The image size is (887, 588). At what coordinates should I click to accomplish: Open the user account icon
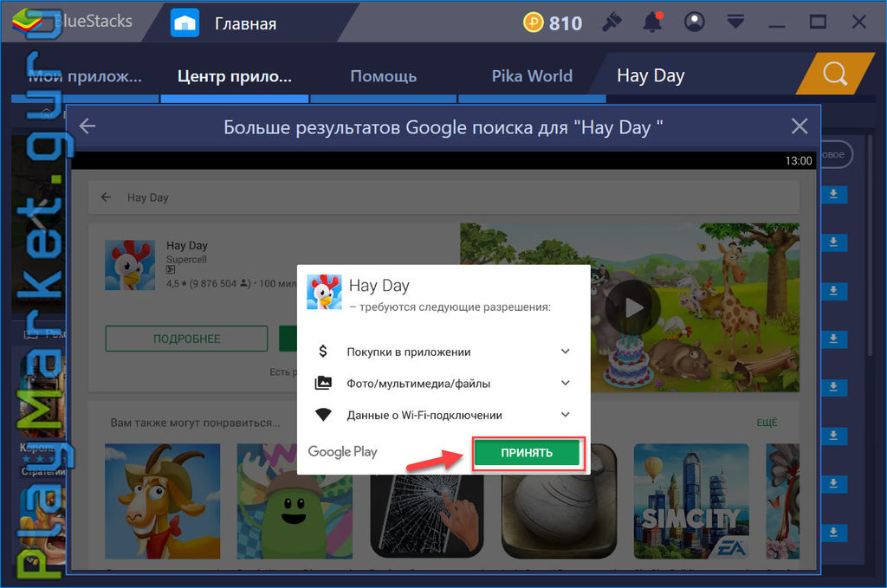tap(694, 23)
